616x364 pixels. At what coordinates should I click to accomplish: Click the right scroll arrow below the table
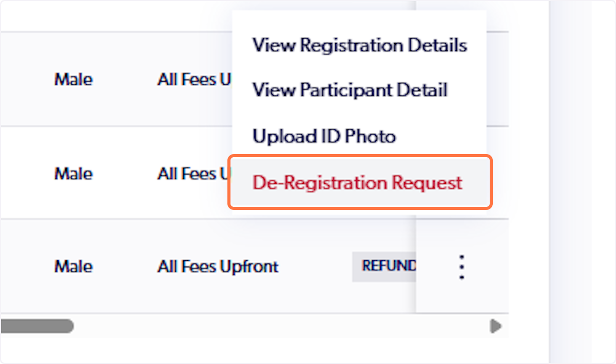(494, 325)
